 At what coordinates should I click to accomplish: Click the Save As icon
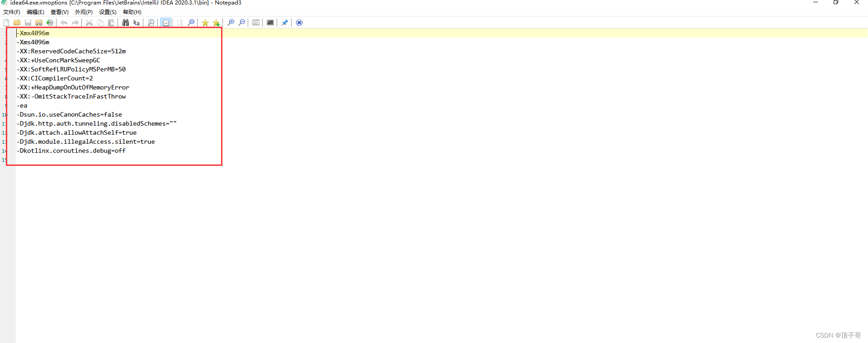click(39, 23)
